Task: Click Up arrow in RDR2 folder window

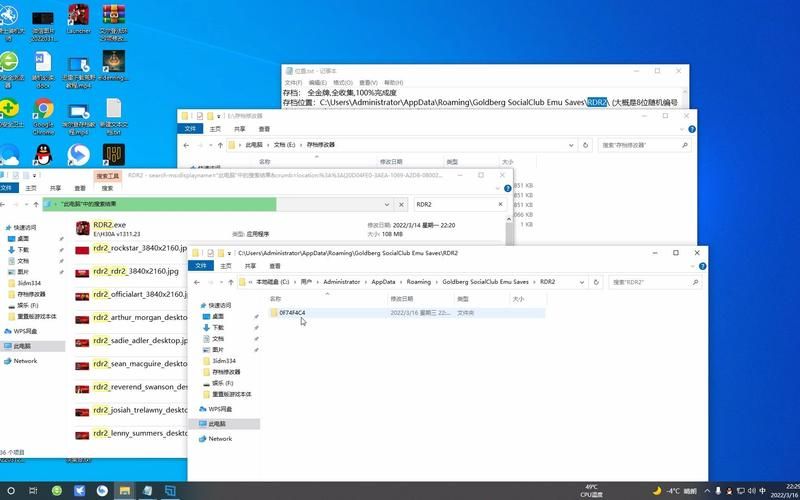Action: click(x=231, y=282)
